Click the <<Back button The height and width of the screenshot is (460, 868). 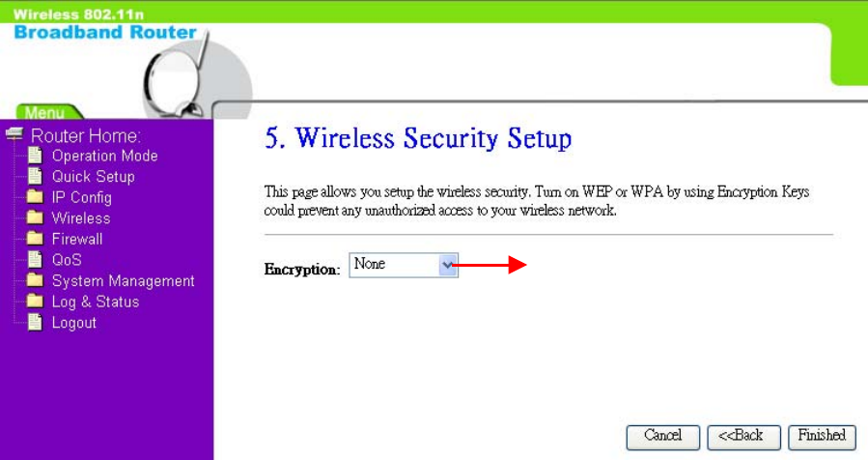tap(743, 437)
